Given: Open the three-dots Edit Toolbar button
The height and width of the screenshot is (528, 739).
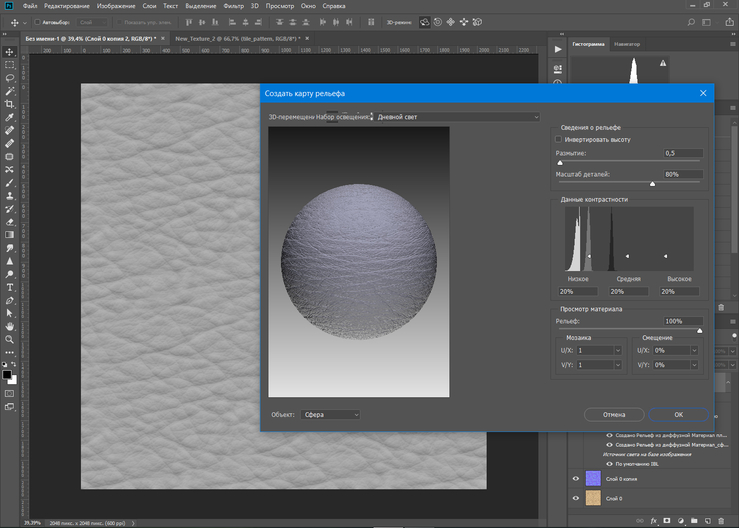Looking at the screenshot, I should coord(9,353).
